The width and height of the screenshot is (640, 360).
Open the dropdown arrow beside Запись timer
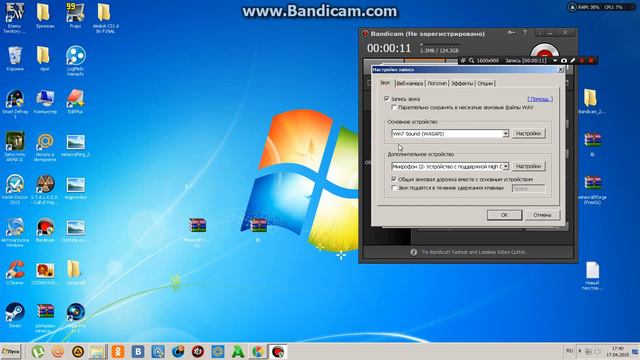pyautogui.click(x=555, y=60)
